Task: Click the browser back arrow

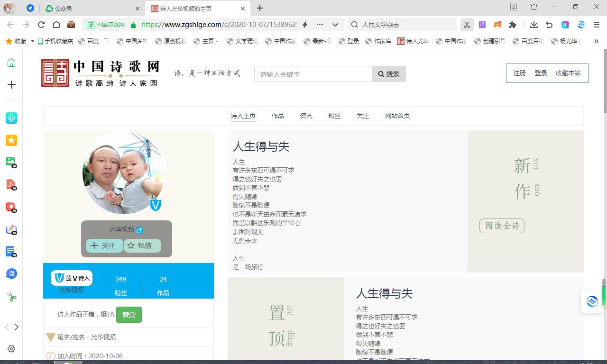Action: click(x=10, y=25)
